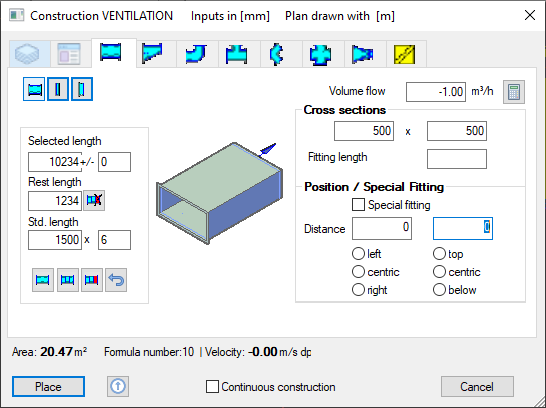Image resolution: width=546 pixels, height=408 pixels.
Task: Click the delete rest length icon
Action: tap(94, 201)
